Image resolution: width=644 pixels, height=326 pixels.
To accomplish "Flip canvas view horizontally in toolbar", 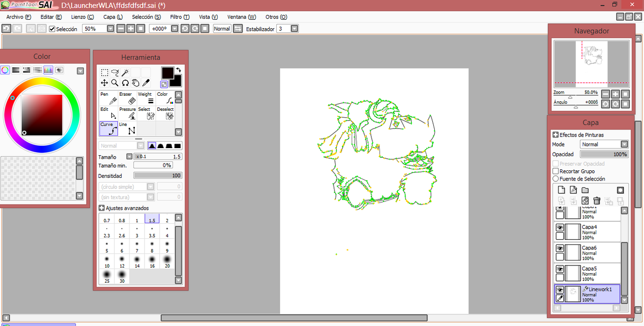I will pos(238,29).
